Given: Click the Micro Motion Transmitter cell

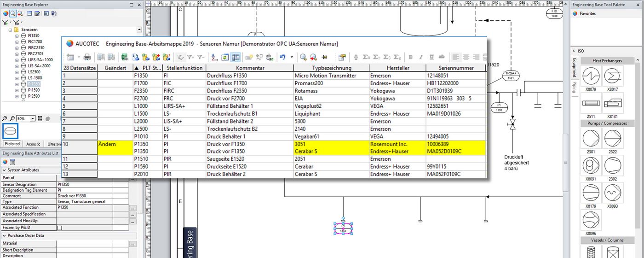Looking at the screenshot, I should pyautogui.click(x=331, y=76).
